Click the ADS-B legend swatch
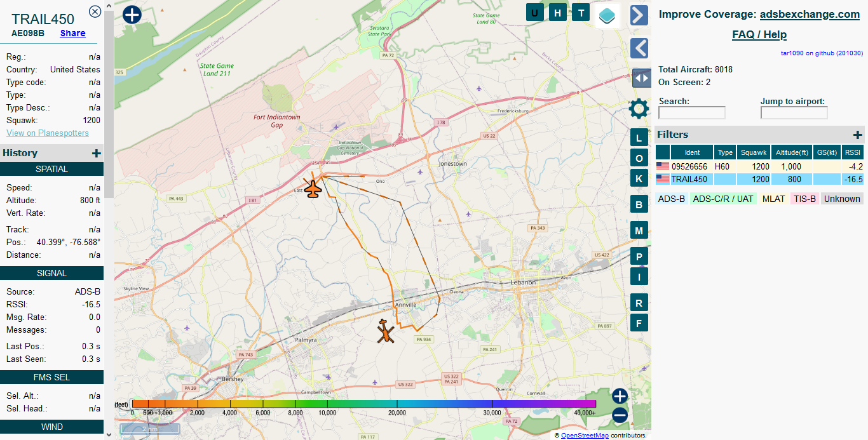This screenshot has width=868, height=440. coord(672,199)
